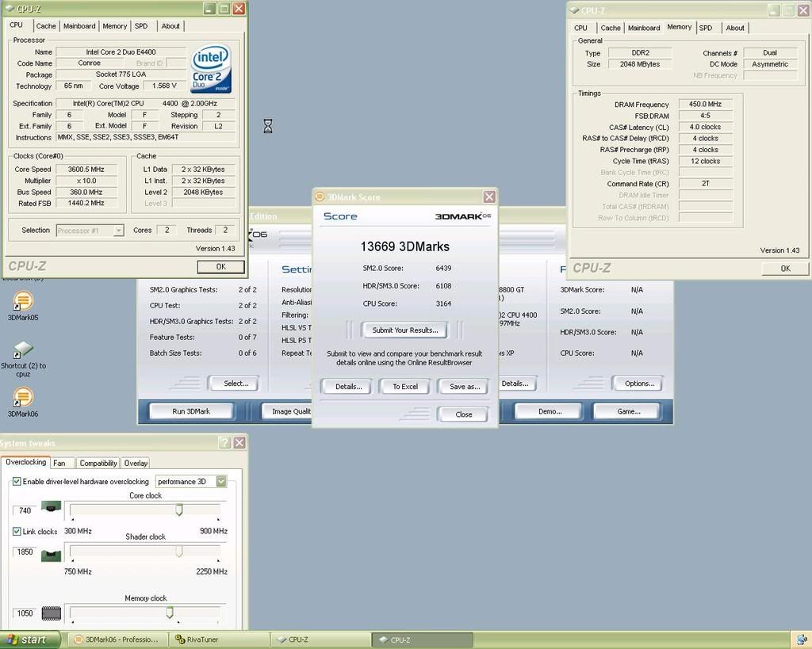This screenshot has height=649, width=812.
Task: Switch to 3DMark06 Professional taskbar item
Action: [x=117, y=639]
